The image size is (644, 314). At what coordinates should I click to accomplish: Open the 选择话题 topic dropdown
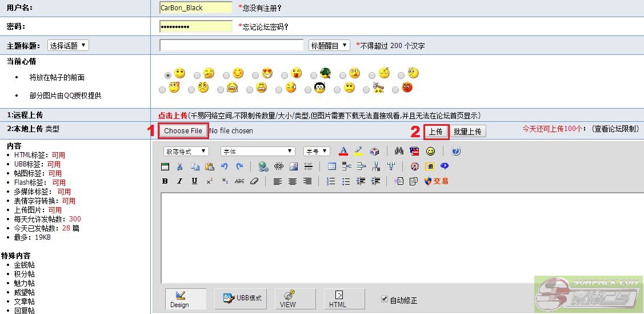[68, 46]
